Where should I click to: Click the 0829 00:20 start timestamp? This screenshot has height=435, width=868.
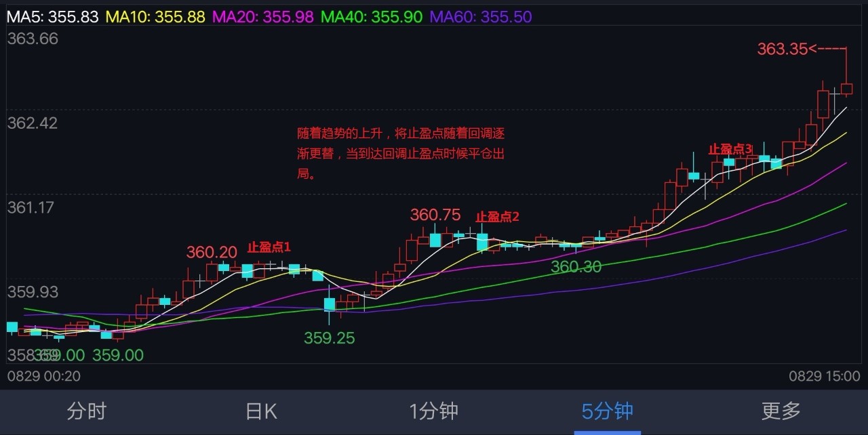point(44,376)
